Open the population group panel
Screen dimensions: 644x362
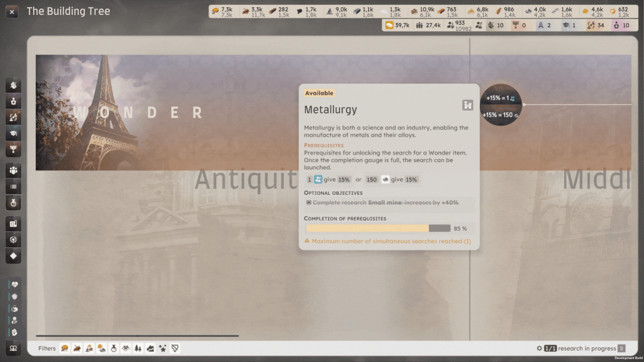click(13, 170)
